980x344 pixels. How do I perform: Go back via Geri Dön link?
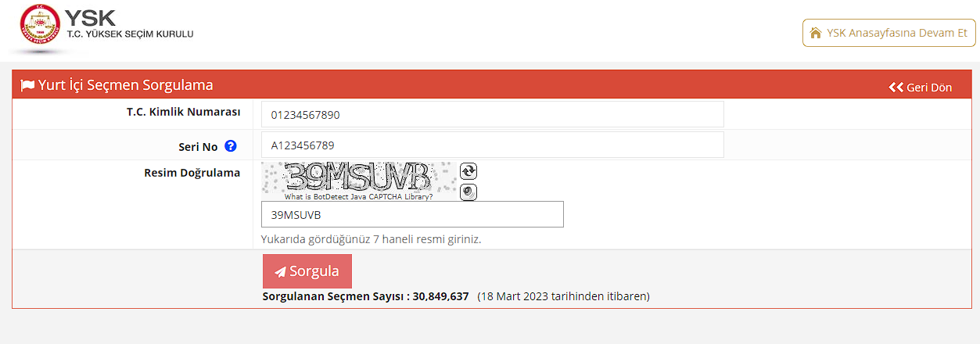pos(921,88)
